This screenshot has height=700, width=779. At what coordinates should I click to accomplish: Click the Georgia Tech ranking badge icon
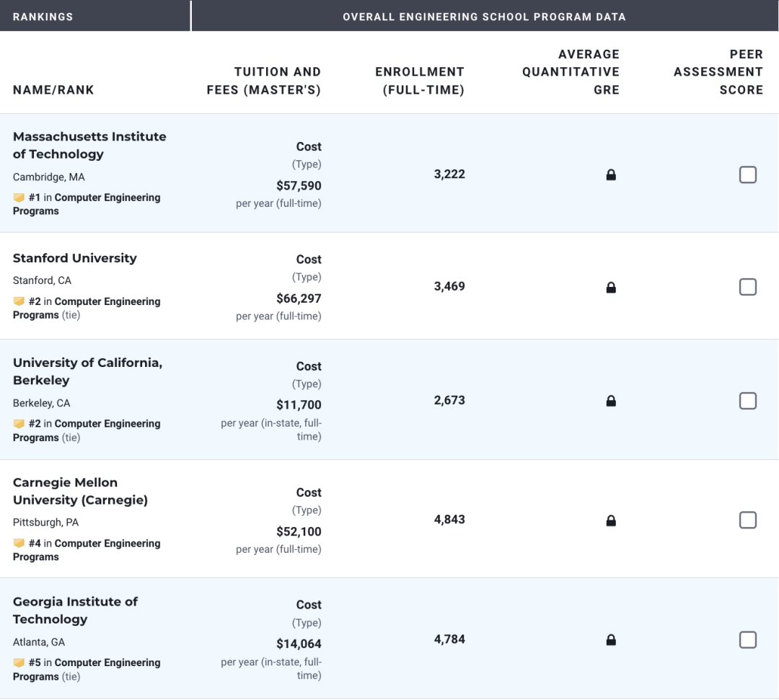(x=19, y=663)
